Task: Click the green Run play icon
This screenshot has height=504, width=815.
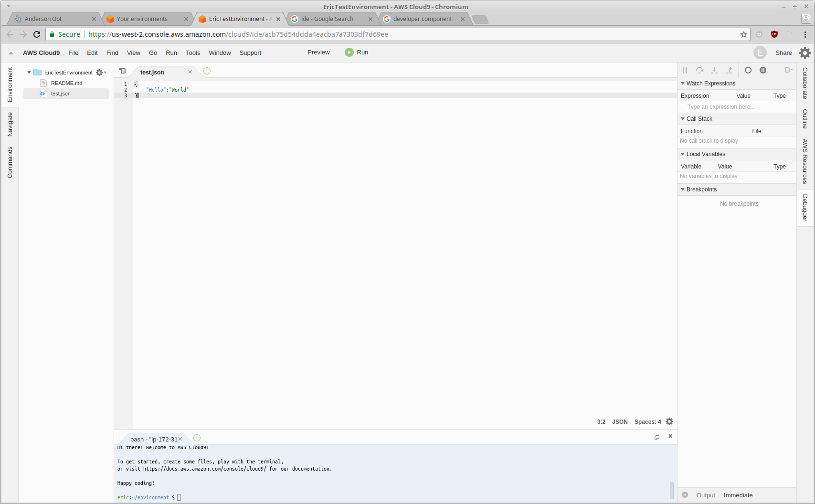Action: click(x=349, y=52)
